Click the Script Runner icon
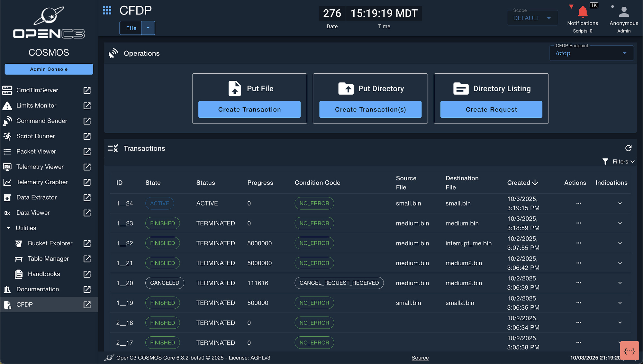The image size is (643, 364). pos(7,136)
